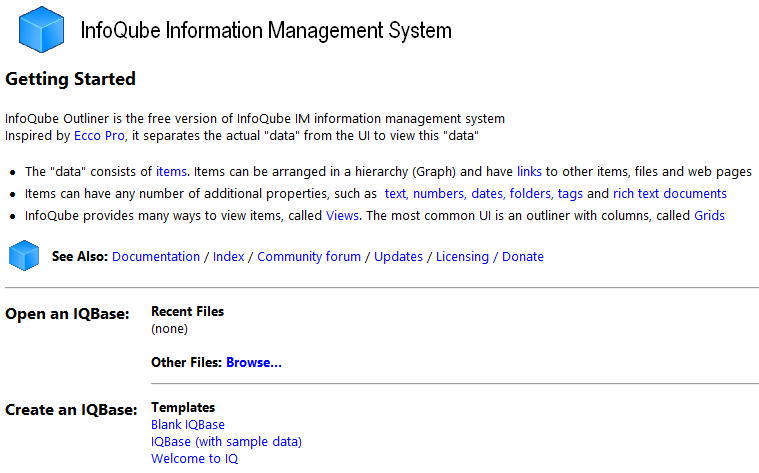Viewport: 759px width, 473px height.
Task: Click the 'text,' properties link
Action: click(x=396, y=194)
